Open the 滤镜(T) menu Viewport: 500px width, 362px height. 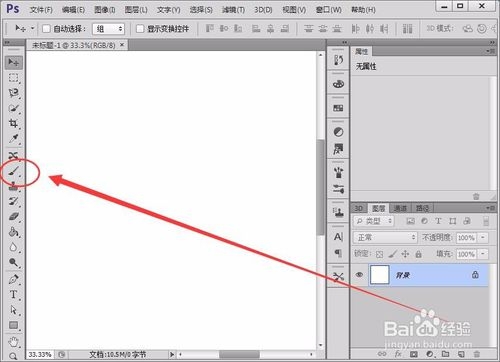[233, 10]
